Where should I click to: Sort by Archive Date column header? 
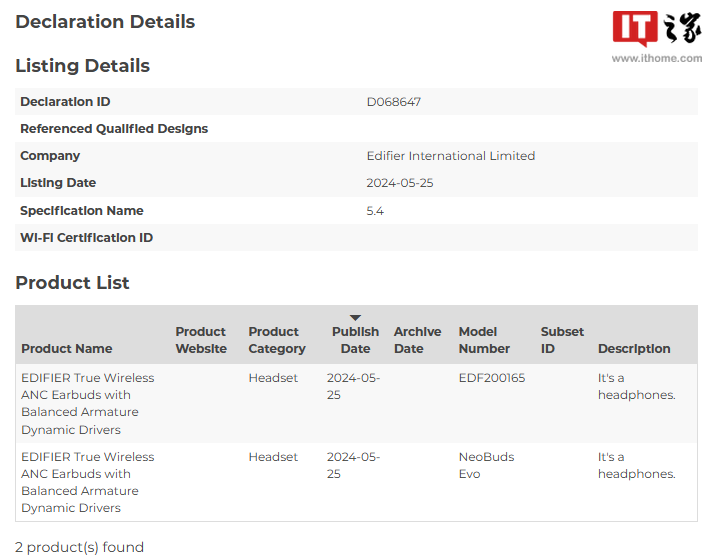pos(417,340)
